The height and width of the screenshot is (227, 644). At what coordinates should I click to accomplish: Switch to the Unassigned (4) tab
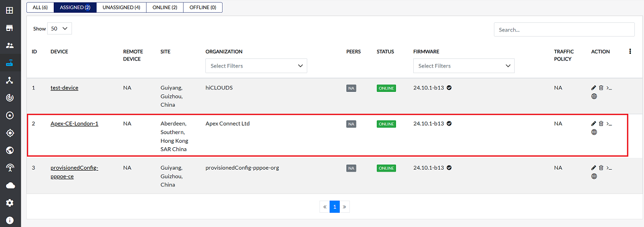pos(121,7)
